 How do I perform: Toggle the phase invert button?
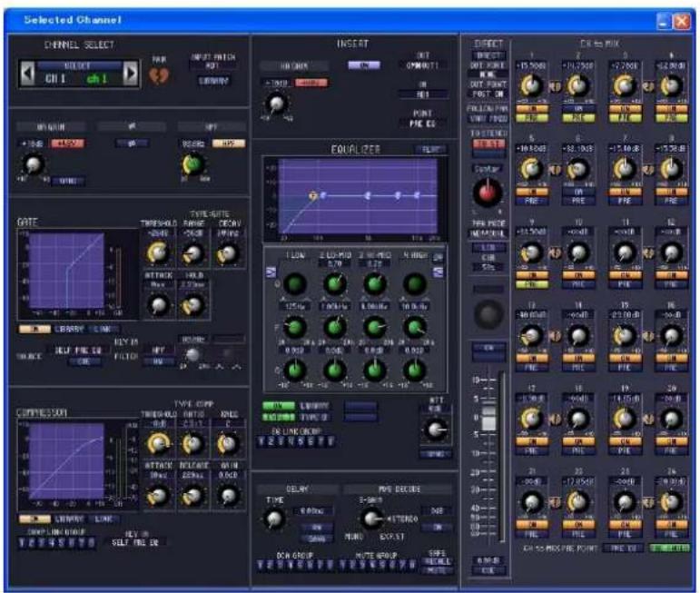132,143
